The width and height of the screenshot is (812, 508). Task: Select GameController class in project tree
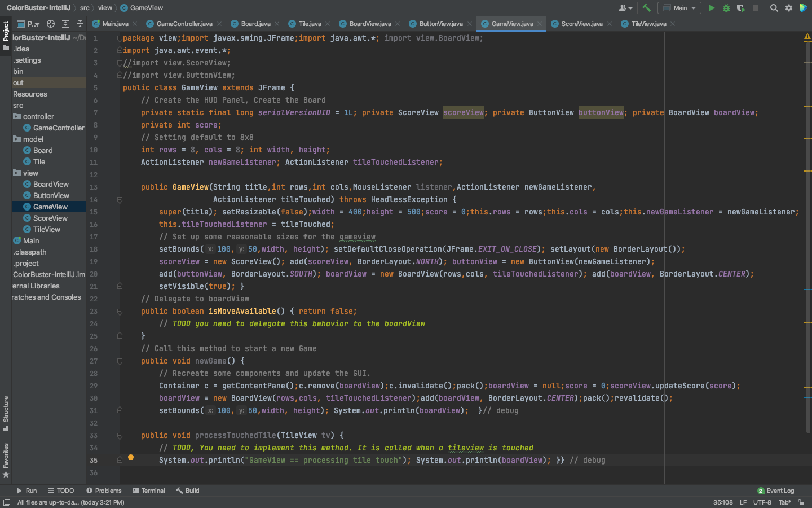coord(59,128)
